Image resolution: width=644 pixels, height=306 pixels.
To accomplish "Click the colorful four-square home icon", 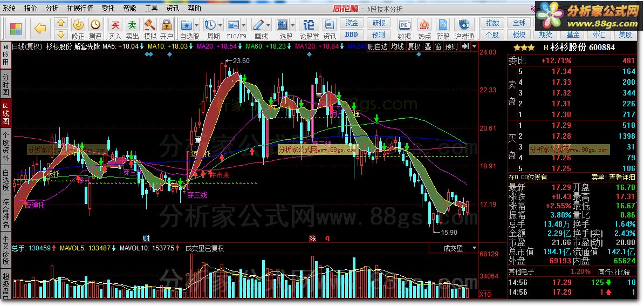I will (x=16, y=29).
